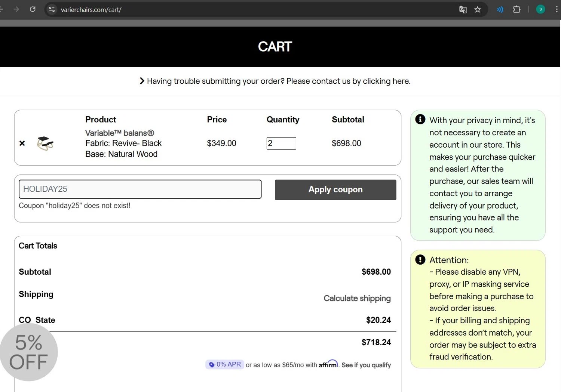The image size is (561, 392).
Task: Open the browser three-dot menu
Action: pyautogui.click(x=557, y=9)
